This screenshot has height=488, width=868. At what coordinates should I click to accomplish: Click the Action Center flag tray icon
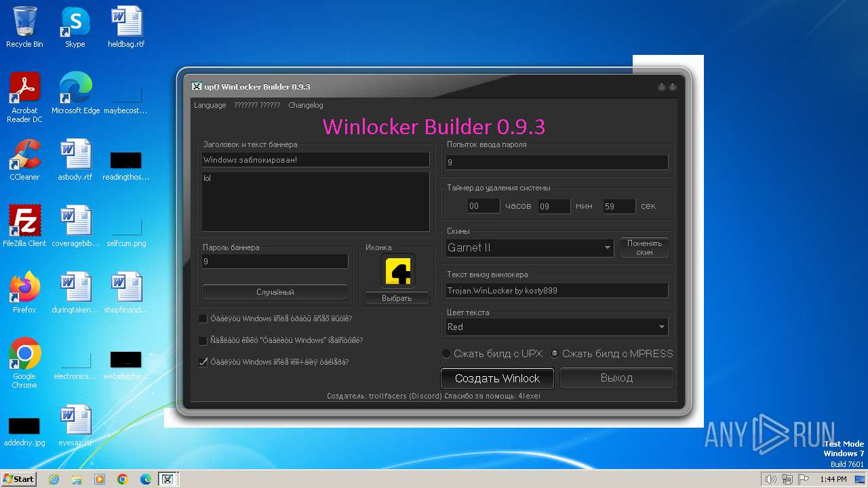[x=804, y=479]
